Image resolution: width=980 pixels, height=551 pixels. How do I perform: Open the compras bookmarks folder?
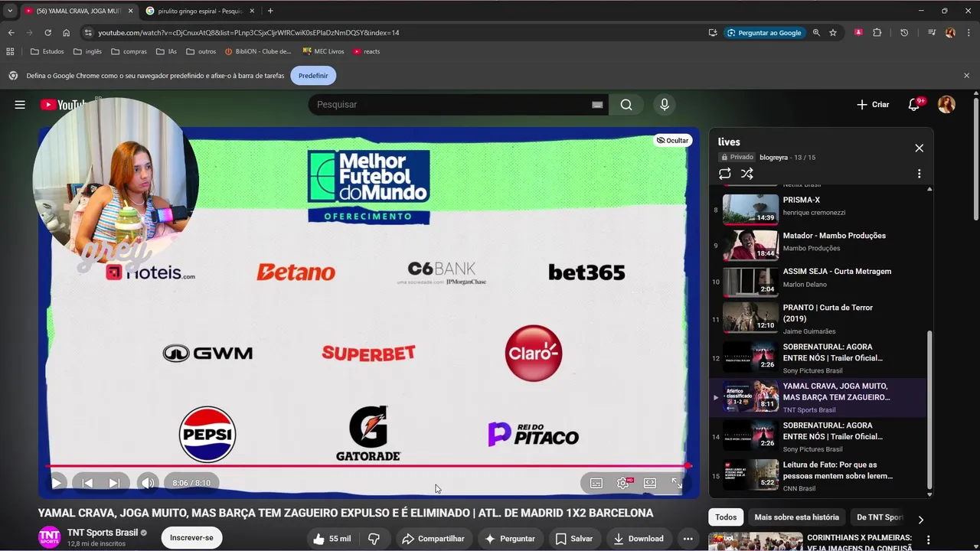click(x=129, y=51)
